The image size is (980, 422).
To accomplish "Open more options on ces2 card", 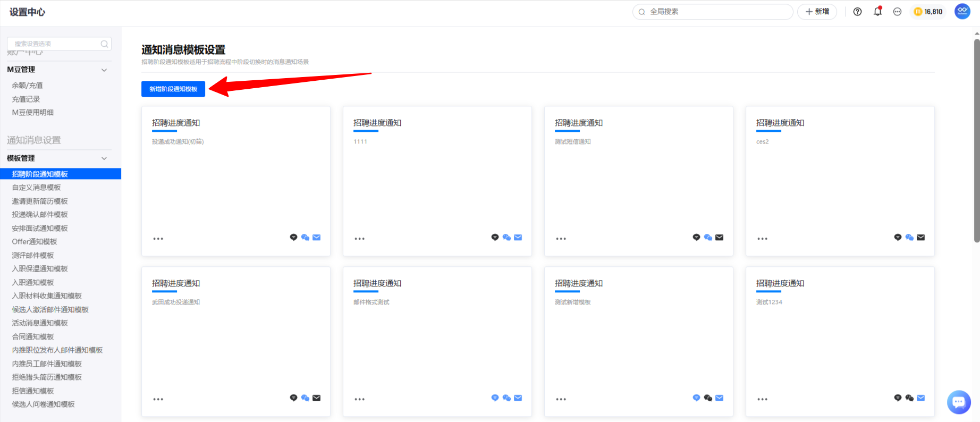I will 763,239.
